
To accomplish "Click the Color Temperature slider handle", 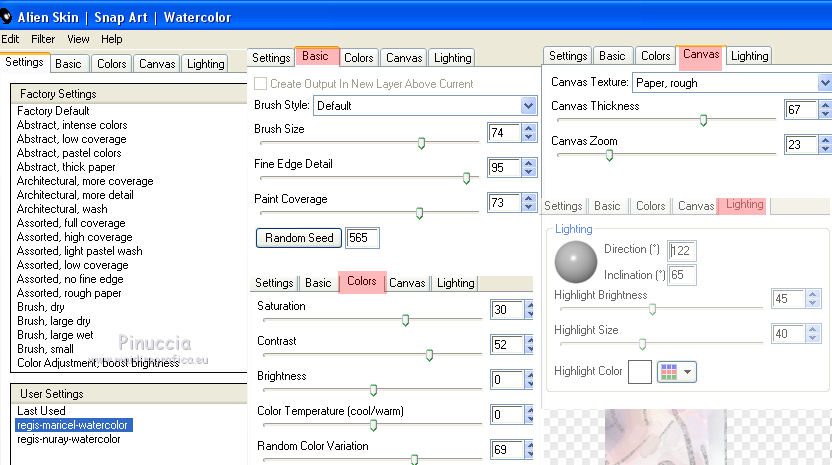I will click(x=374, y=425).
